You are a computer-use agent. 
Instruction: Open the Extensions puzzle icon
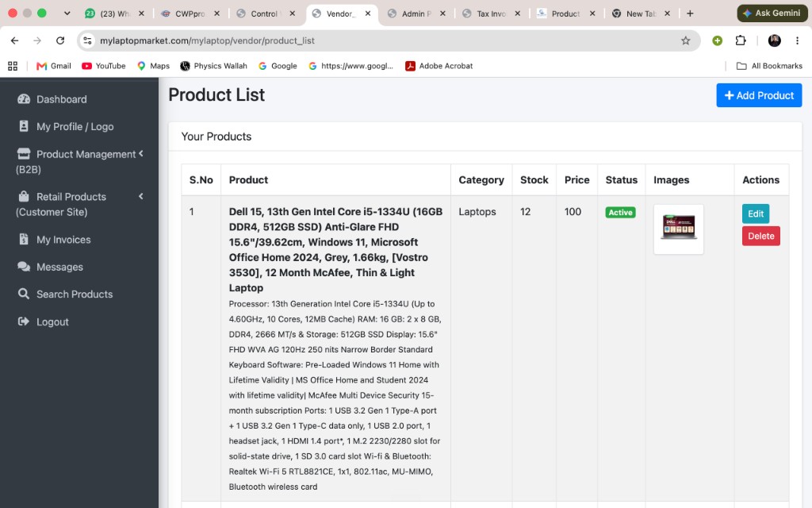point(741,40)
